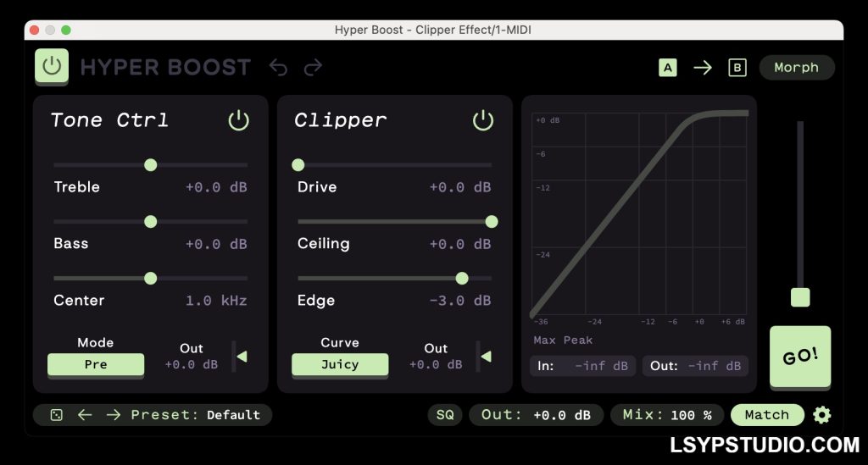Click the Ceiling +0.0 dB value

click(x=460, y=244)
